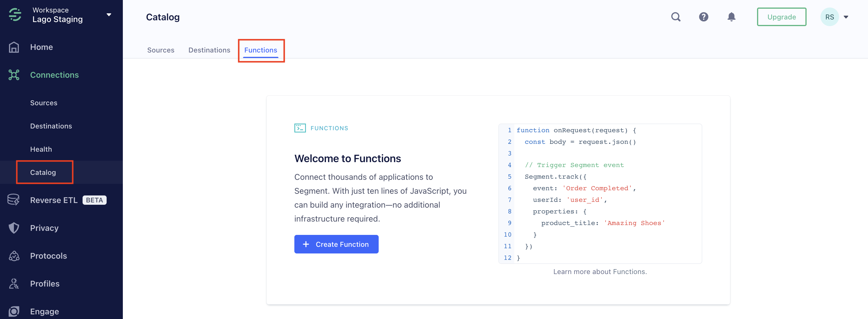Image resolution: width=868 pixels, height=319 pixels.
Task: Click the Functions terminal icon
Action: (300, 128)
